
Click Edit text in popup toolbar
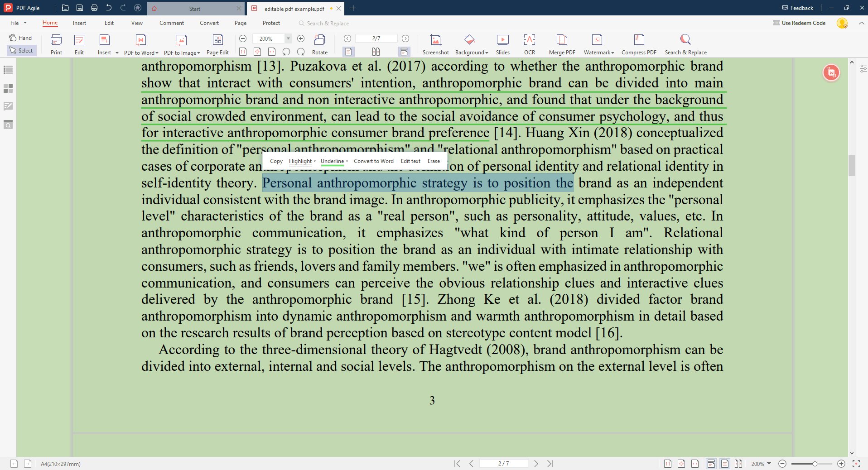[410, 161]
